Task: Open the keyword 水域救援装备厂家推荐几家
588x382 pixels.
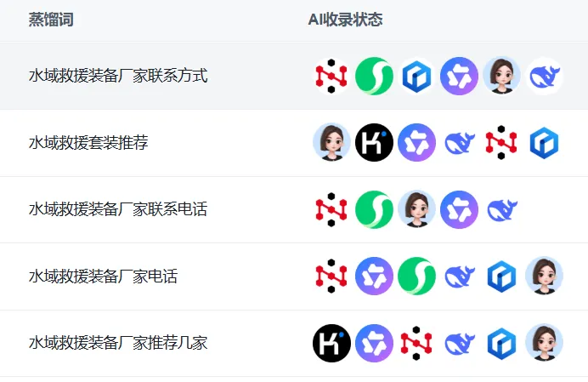Action: 118,343
